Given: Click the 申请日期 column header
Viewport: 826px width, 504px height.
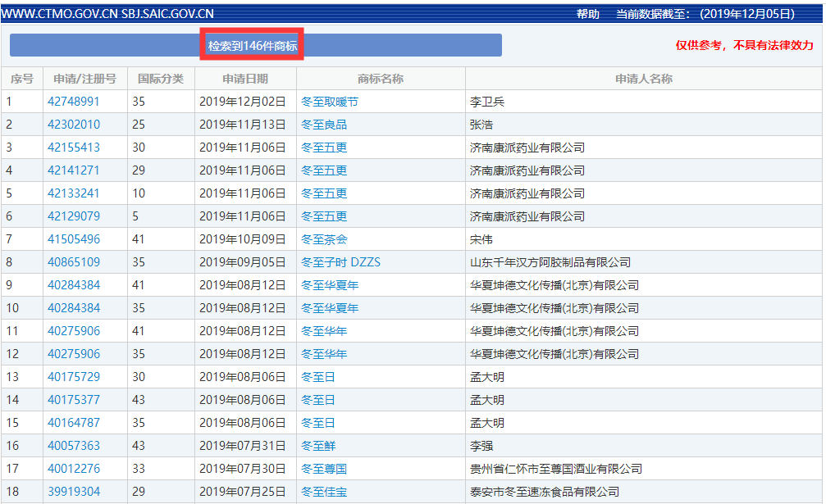Looking at the screenshot, I should pos(244,79).
